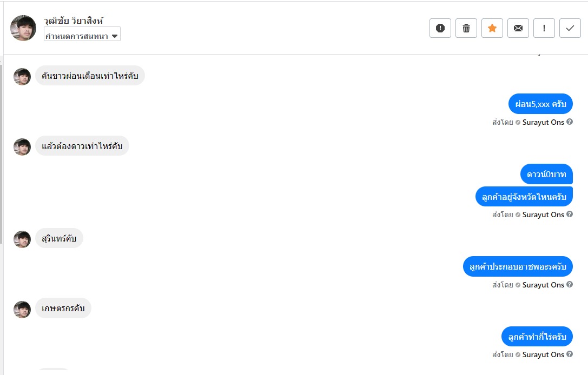588x375 pixels.
Task: Click help icon under 'ลูกค้าประกอบอาชีพอะรครับ' message
Action: [569, 285]
